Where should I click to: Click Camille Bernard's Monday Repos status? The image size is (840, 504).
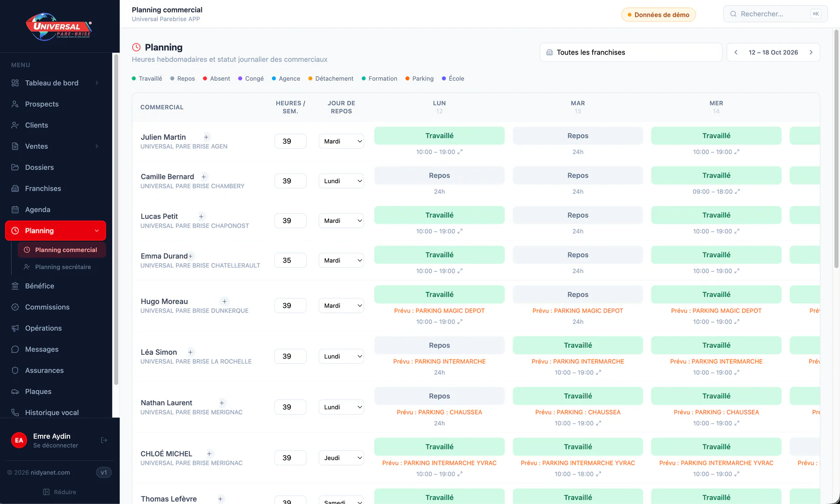[439, 175]
